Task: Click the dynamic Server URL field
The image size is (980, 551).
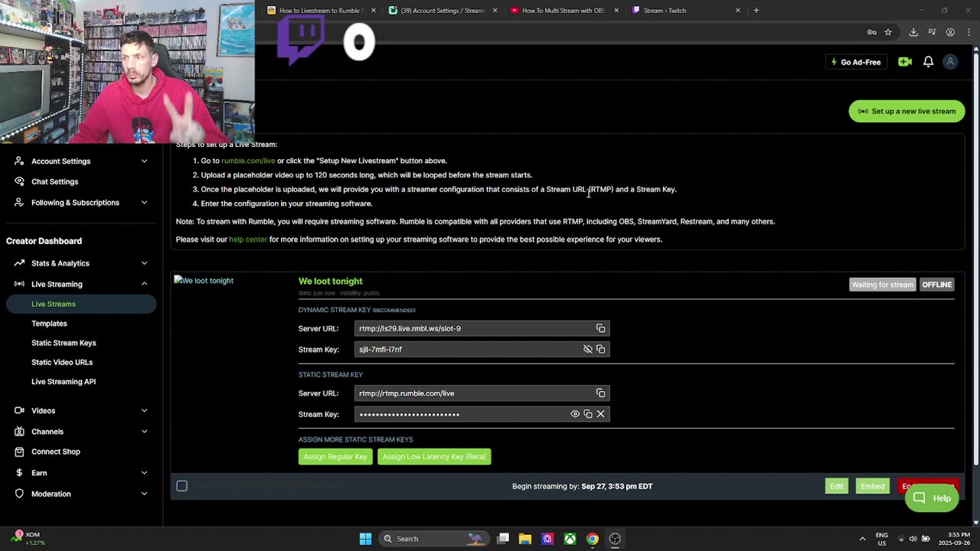Action: point(482,328)
